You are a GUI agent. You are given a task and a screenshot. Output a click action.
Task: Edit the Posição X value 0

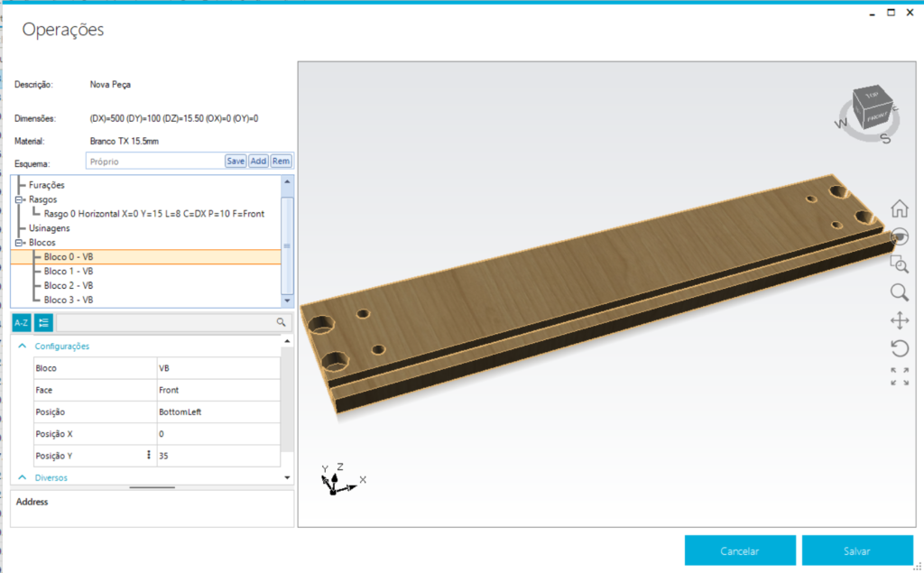tap(218, 433)
